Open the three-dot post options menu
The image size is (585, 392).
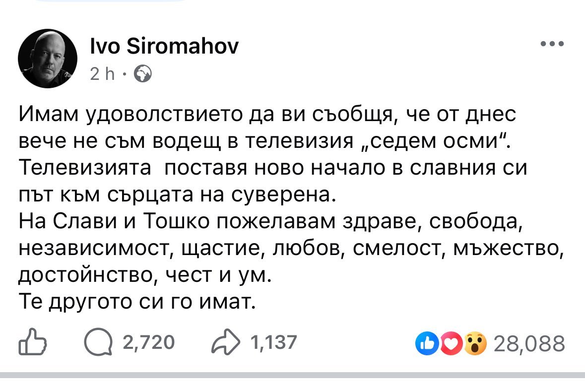point(552,44)
